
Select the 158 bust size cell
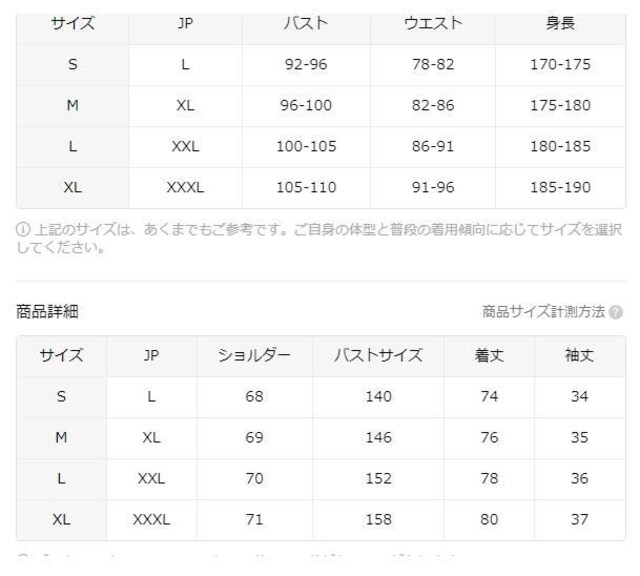pos(378,520)
